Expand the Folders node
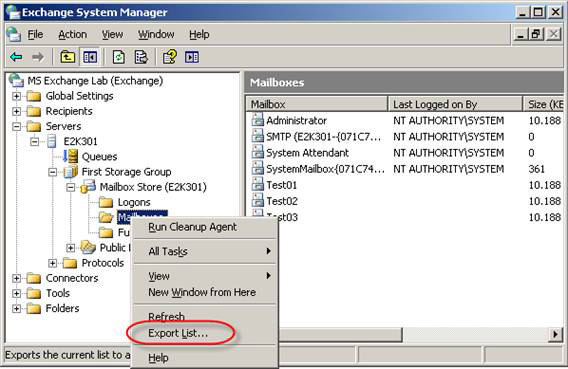 pyautogui.click(x=16, y=309)
